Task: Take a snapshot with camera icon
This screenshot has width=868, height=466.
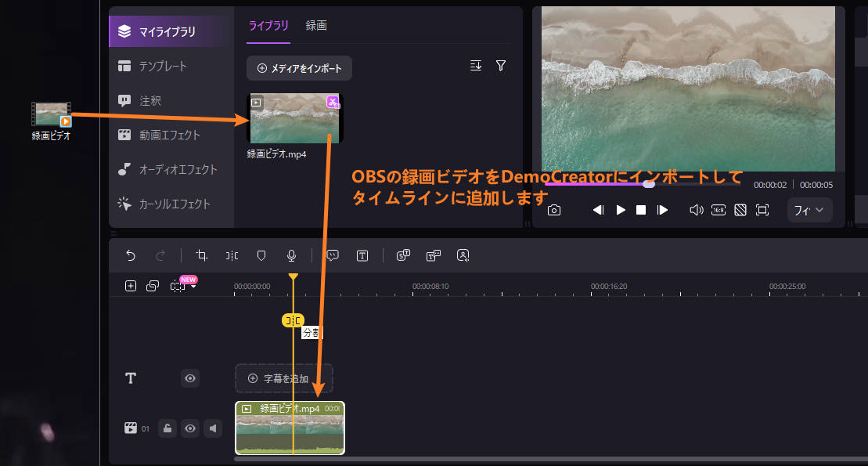Action: (x=554, y=210)
